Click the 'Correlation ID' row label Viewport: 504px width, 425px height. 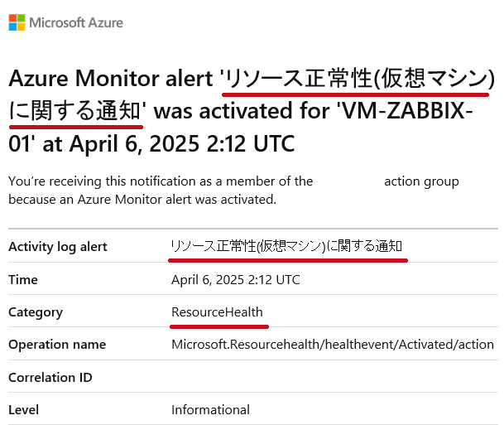pos(50,378)
